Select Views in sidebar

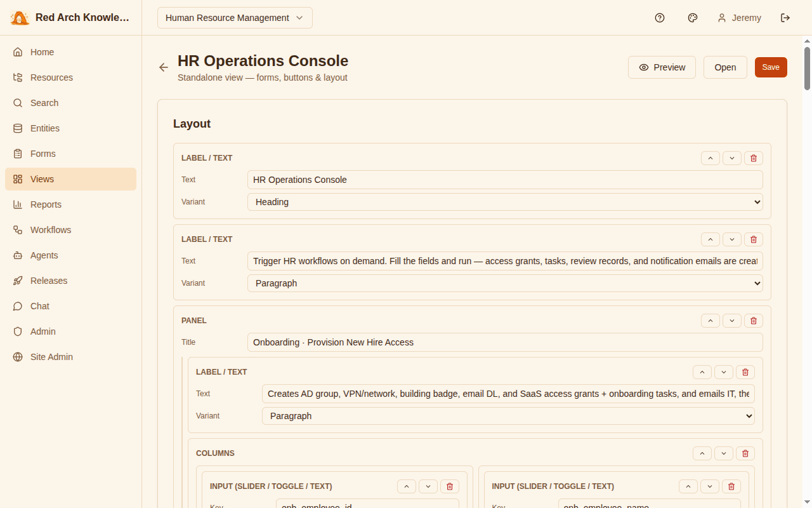click(x=70, y=179)
